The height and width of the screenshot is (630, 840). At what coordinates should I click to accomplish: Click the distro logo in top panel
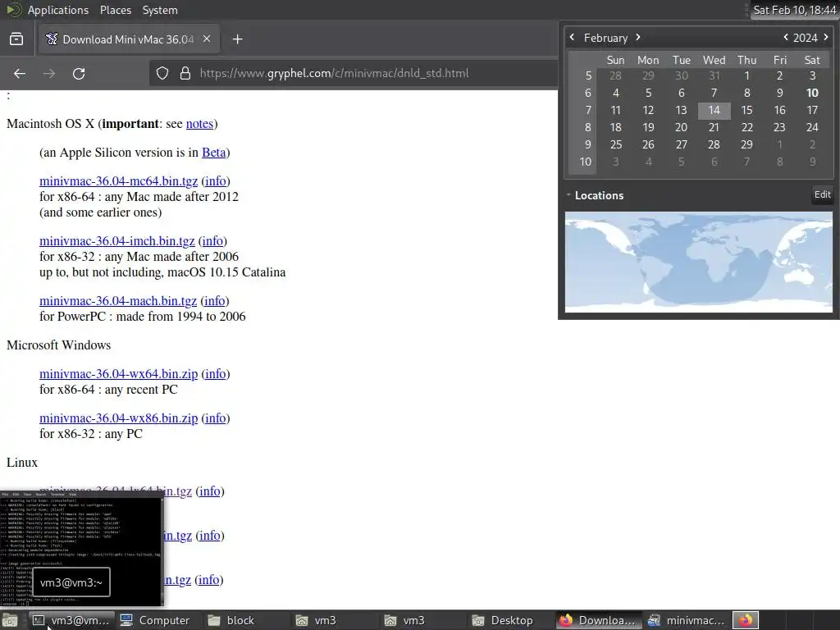[x=14, y=10]
